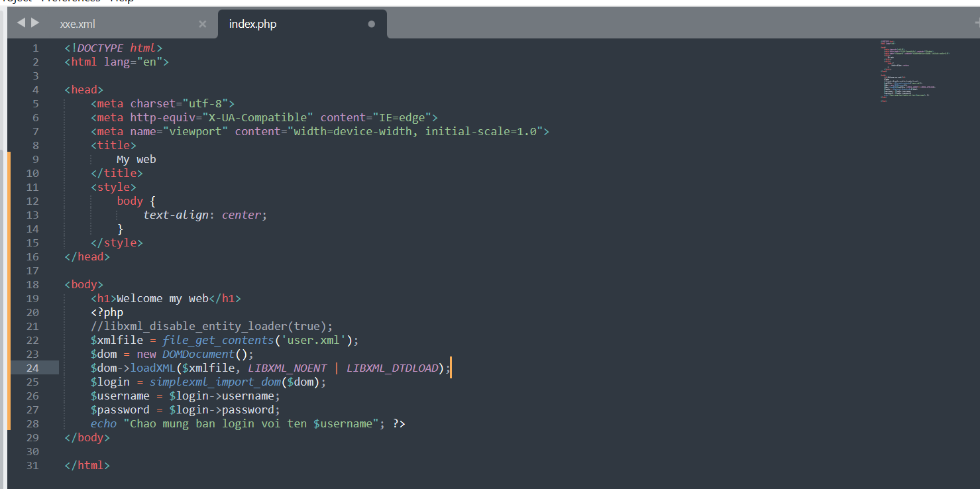Click the unsaved-changes dot on index.php tab

coord(371,23)
